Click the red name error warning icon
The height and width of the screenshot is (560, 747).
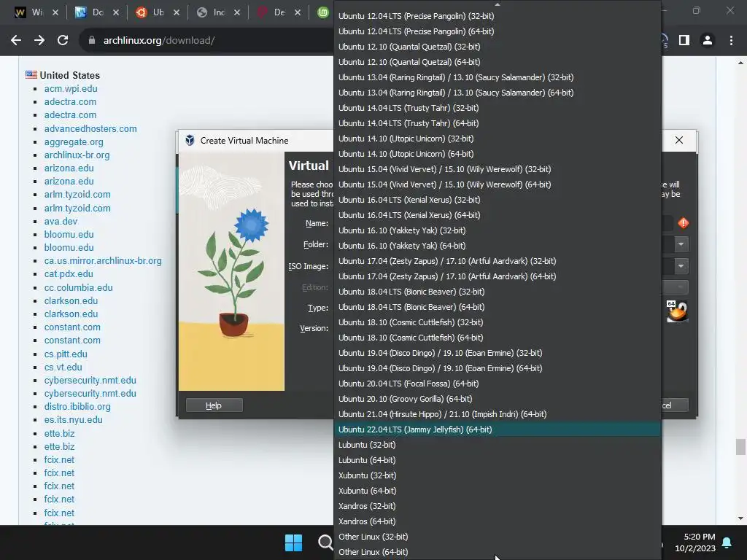pos(683,223)
